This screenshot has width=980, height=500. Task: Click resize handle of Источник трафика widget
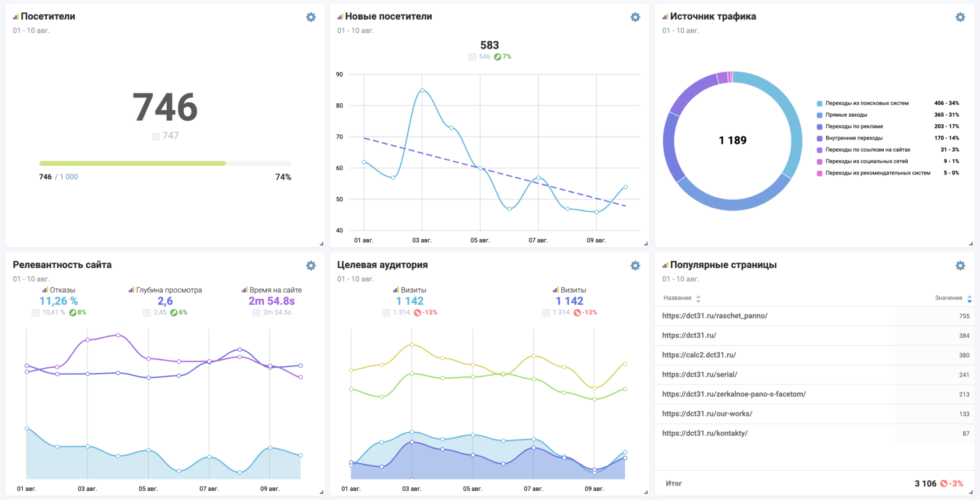[971, 244]
